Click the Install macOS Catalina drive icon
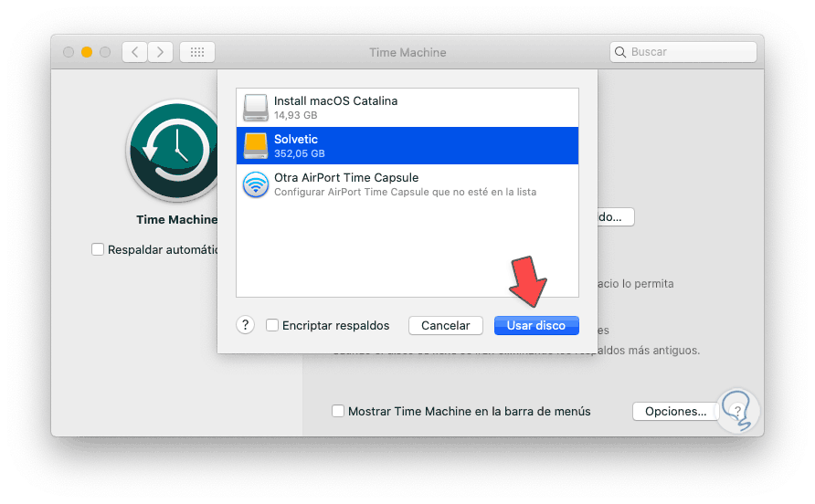The image size is (815, 504). 255,108
